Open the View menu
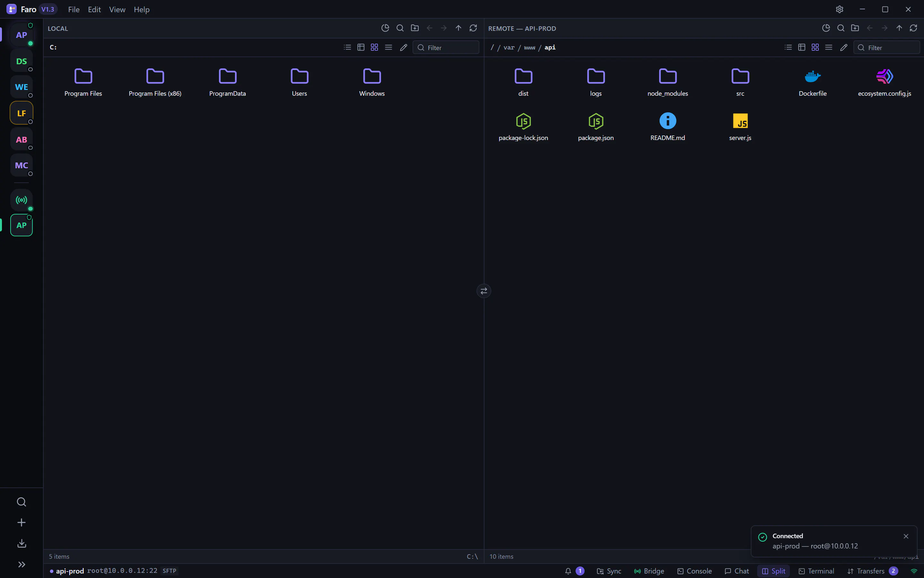The height and width of the screenshot is (578, 924). click(117, 9)
